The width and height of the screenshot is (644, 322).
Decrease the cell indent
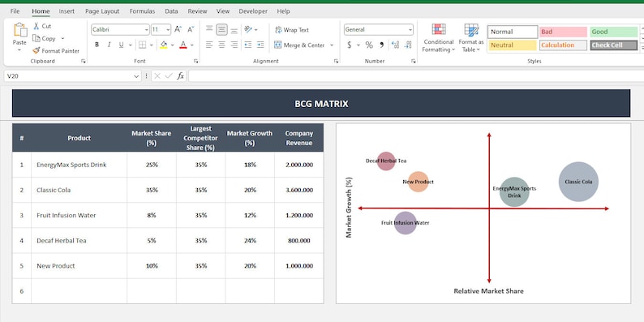point(248,45)
